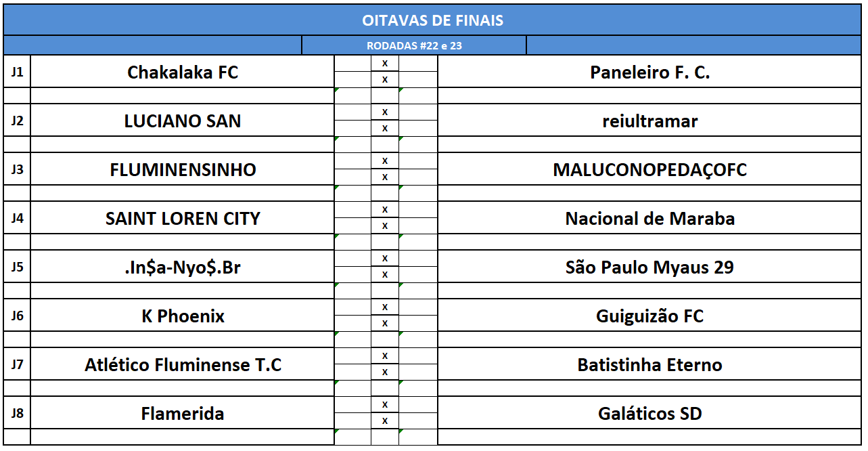The image size is (868, 451).
Task: Click the Paneleiro F. C. cell
Action: pos(649,72)
